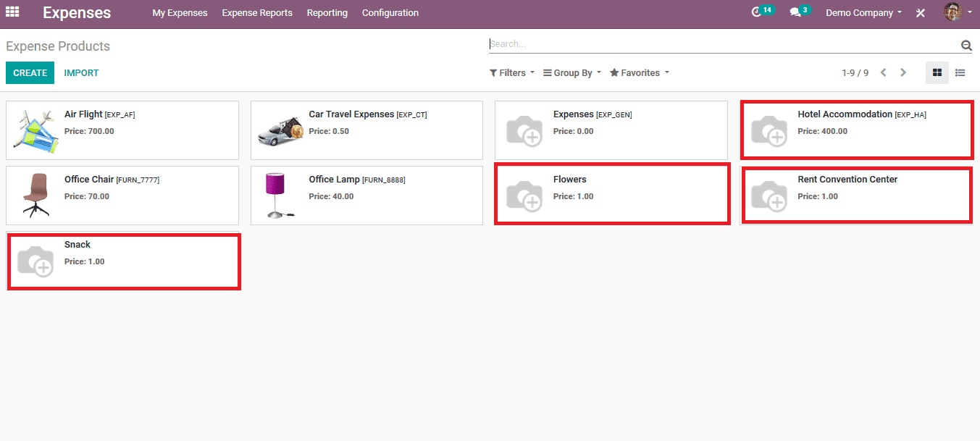Viewport: 980px width, 441px height.
Task: Open My Expenses menu
Action: [x=180, y=12]
